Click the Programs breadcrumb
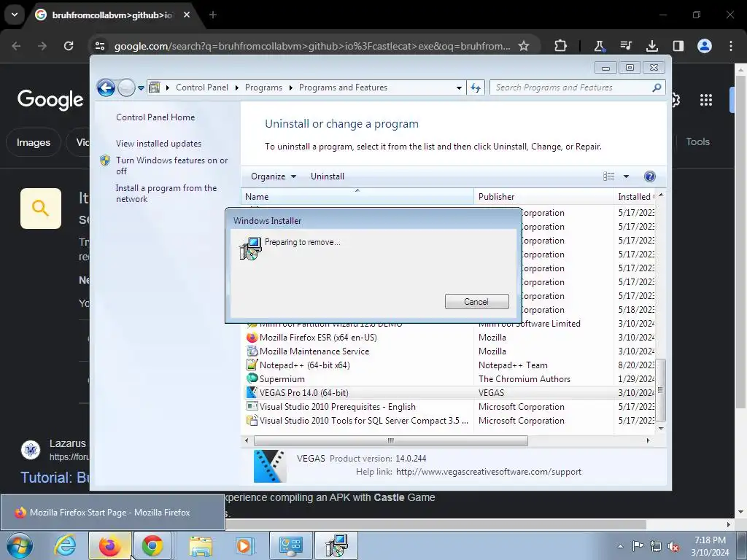Screen dimensions: 747x560 [263, 87]
